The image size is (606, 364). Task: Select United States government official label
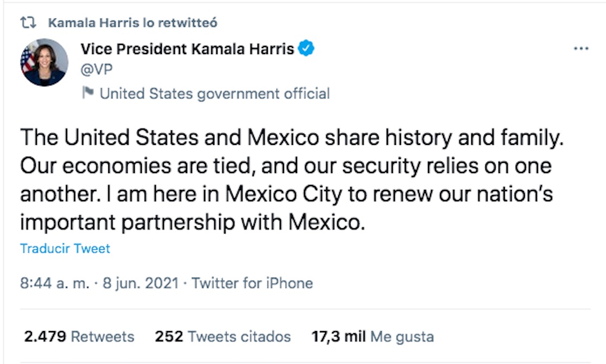click(214, 93)
